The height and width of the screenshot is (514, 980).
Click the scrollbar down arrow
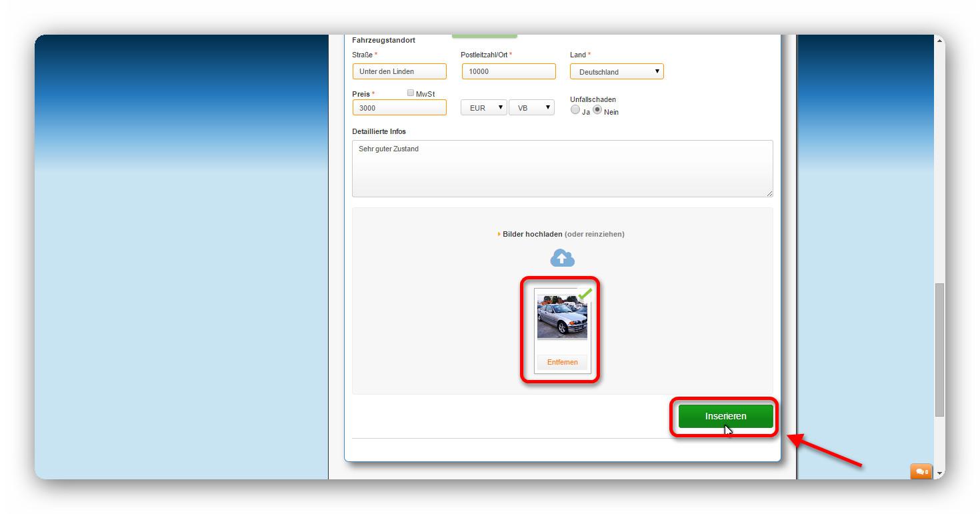940,473
